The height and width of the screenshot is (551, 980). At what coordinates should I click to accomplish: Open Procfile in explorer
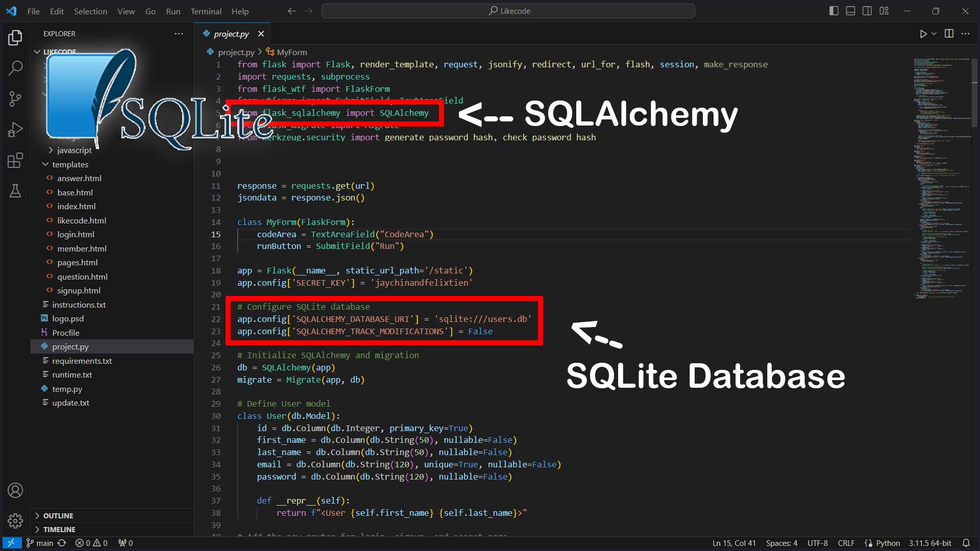tap(65, 333)
